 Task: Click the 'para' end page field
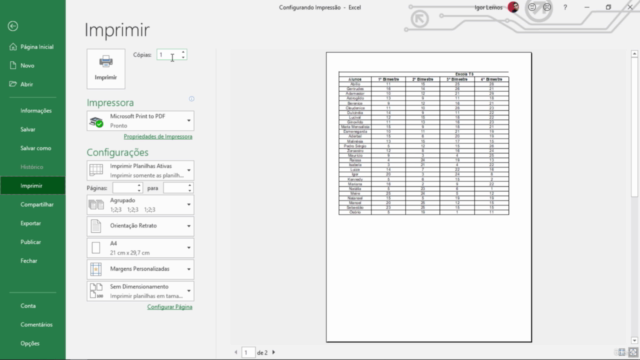176,188
